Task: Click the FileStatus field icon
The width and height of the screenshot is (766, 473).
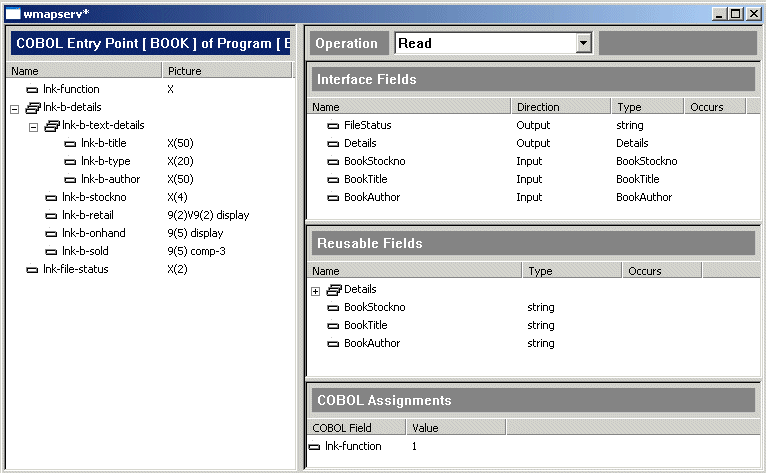Action: pyautogui.click(x=333, y=126)
